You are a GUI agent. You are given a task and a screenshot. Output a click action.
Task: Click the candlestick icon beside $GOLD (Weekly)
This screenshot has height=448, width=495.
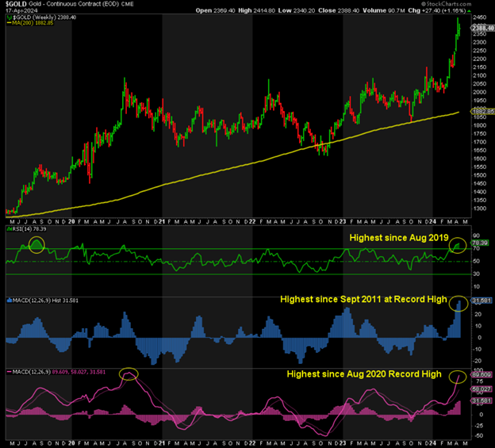click(x=10, y=17)
